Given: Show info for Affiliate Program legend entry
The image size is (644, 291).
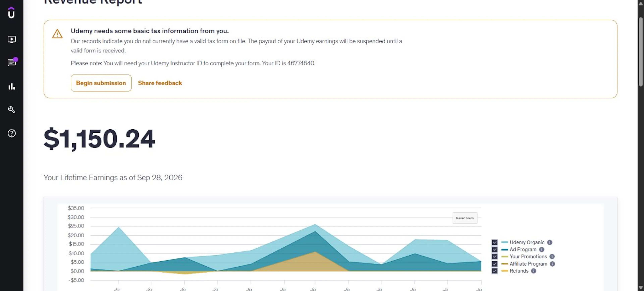Looking at the screenshot, I should point(552,264).
